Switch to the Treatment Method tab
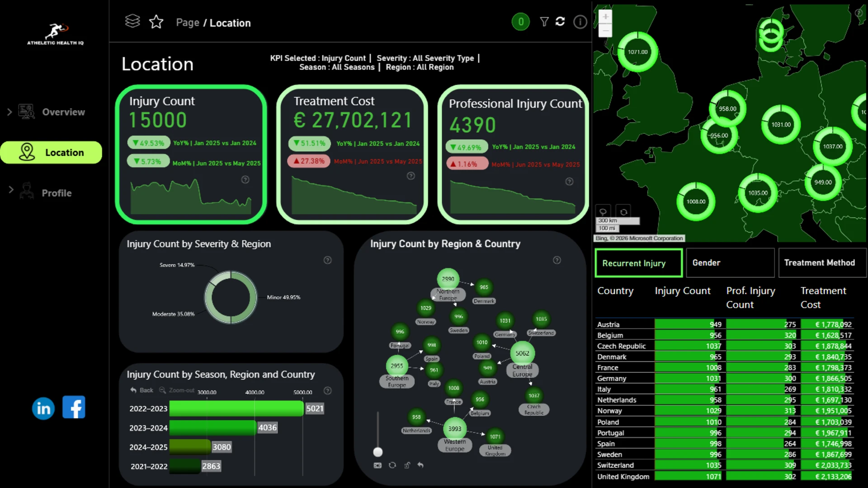 [822, 263]
